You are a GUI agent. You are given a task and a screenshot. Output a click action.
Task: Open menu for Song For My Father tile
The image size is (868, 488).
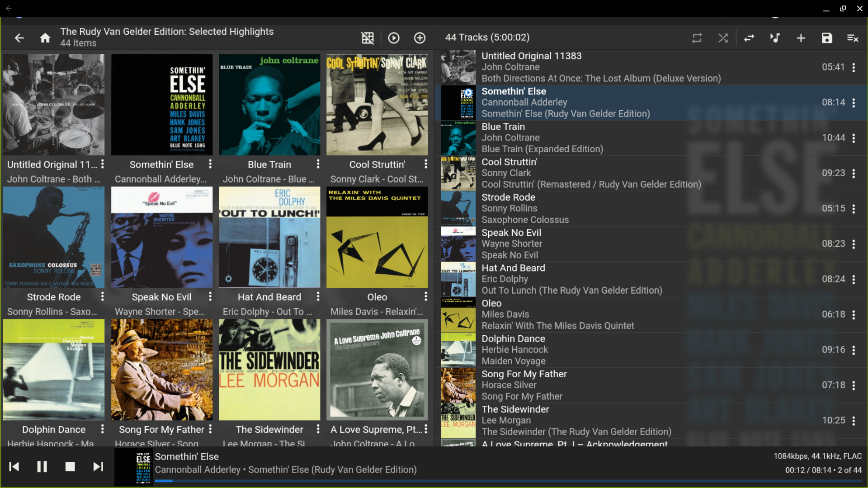[210, 429]
